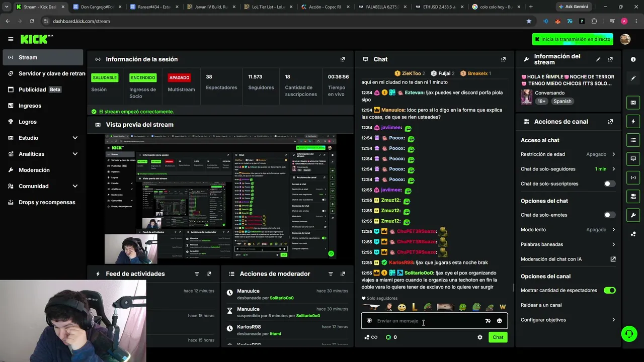Click Raidear a un canal
644x362 pixels.
541,305
